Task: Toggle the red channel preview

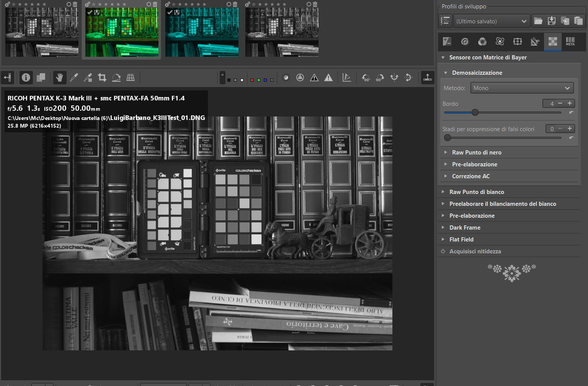Action: (x=253, y=80)
